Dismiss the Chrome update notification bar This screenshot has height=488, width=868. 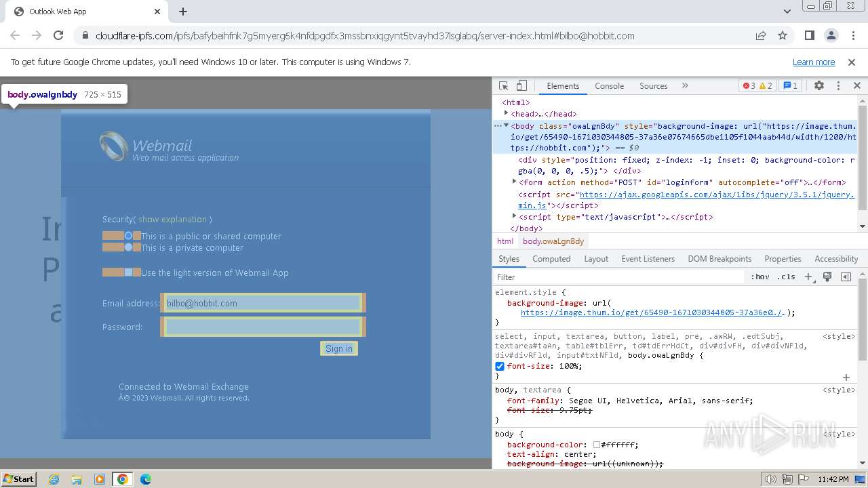point(852,62)
